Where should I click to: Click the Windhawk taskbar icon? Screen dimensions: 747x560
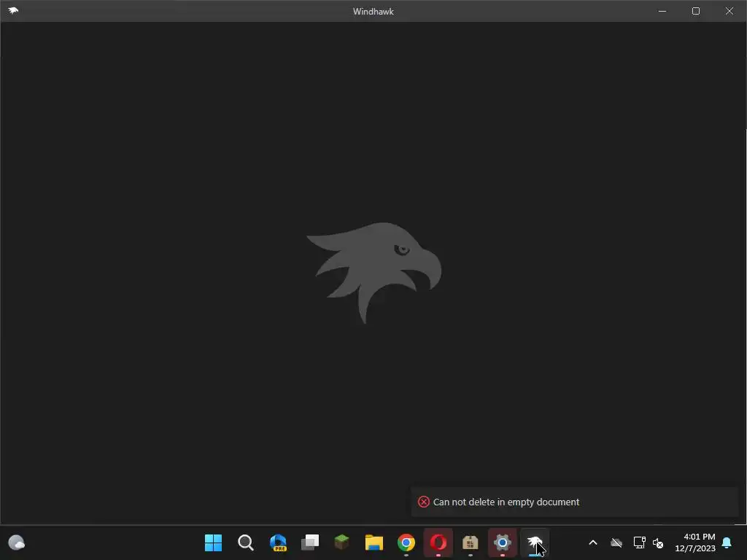point(535,542)
